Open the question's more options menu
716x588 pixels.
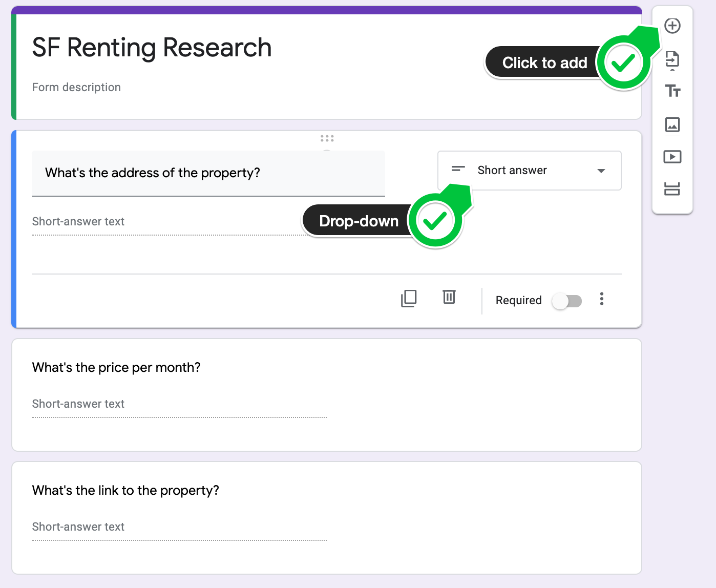[x=602, y=300]
